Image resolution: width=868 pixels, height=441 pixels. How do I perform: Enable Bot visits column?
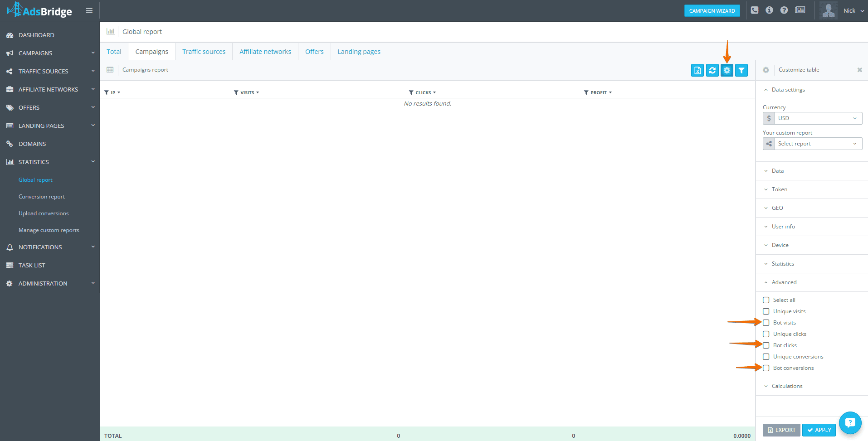click(766, 323)
